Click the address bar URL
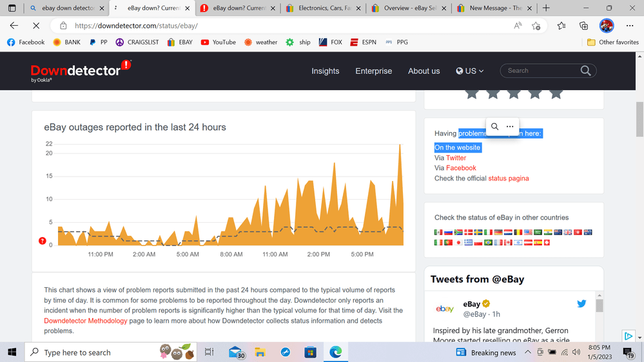Viewport: 644px width, 362px height. (137, 26)
